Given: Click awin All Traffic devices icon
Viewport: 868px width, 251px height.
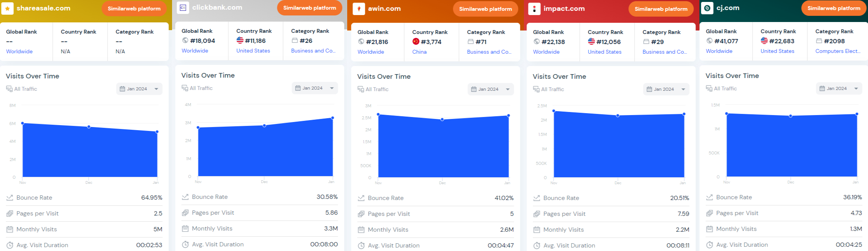Looking at the screenshot, I should 361,89.
